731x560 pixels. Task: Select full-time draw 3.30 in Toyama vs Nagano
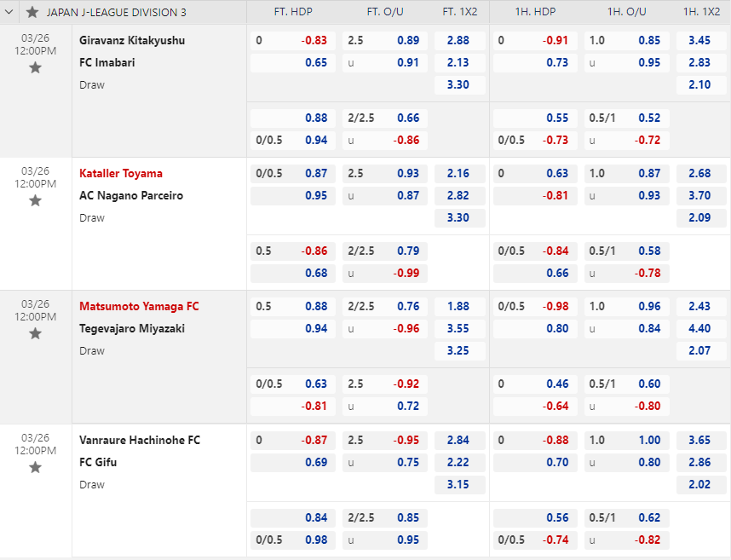460,217
